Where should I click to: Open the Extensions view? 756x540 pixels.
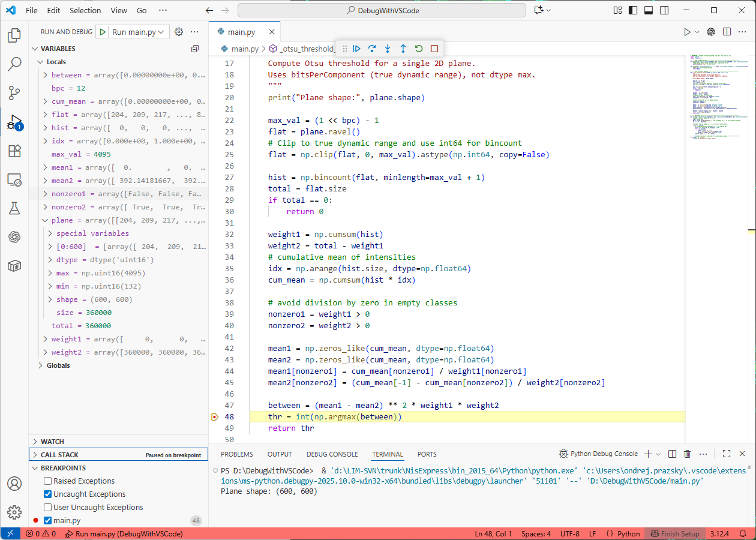14,149
